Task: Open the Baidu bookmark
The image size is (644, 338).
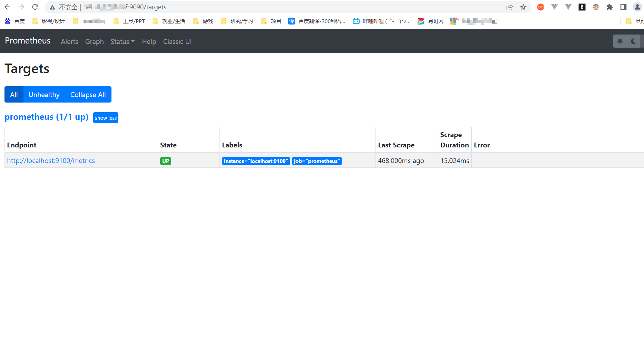Action: pyautogui.click(x=15, y=21)
